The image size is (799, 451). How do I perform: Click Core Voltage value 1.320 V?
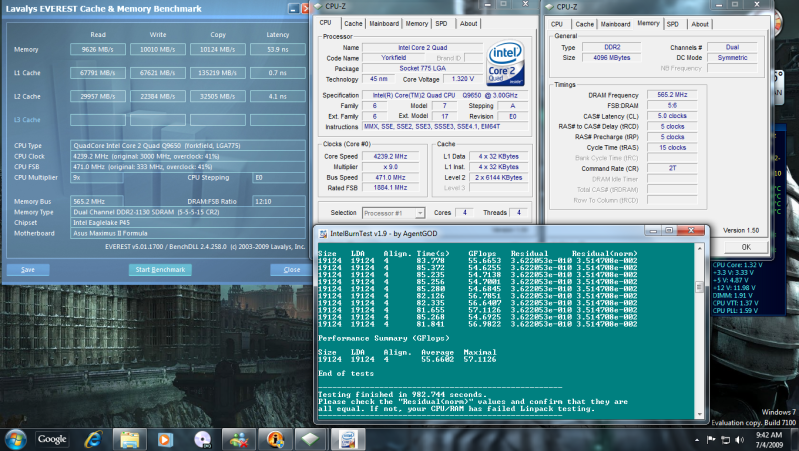pyautogui.click(x=462, y=79)
